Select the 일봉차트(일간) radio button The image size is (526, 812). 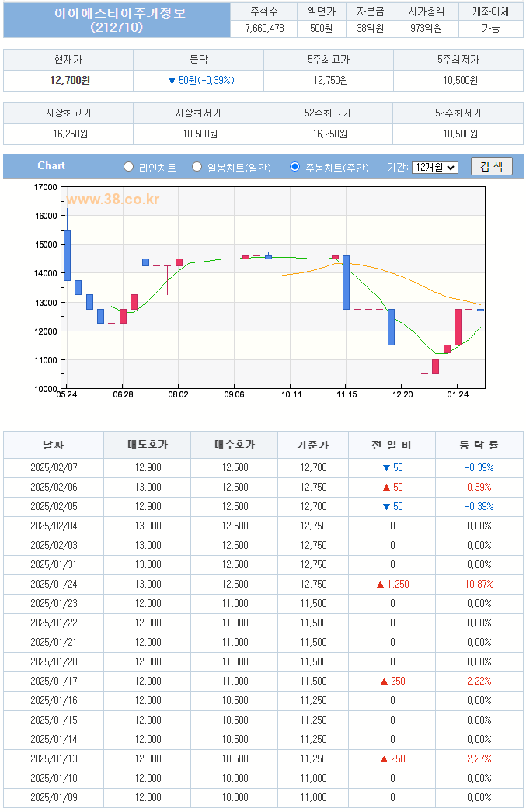pyautogui.click(x=197, y=167)
